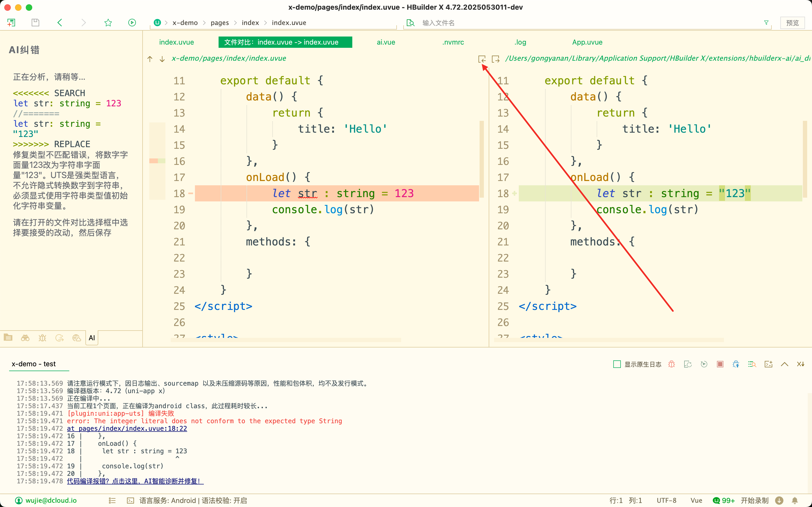Open the debug bug panel icon
Viewport: 812px width, 507px height.
tap(42, 338)
